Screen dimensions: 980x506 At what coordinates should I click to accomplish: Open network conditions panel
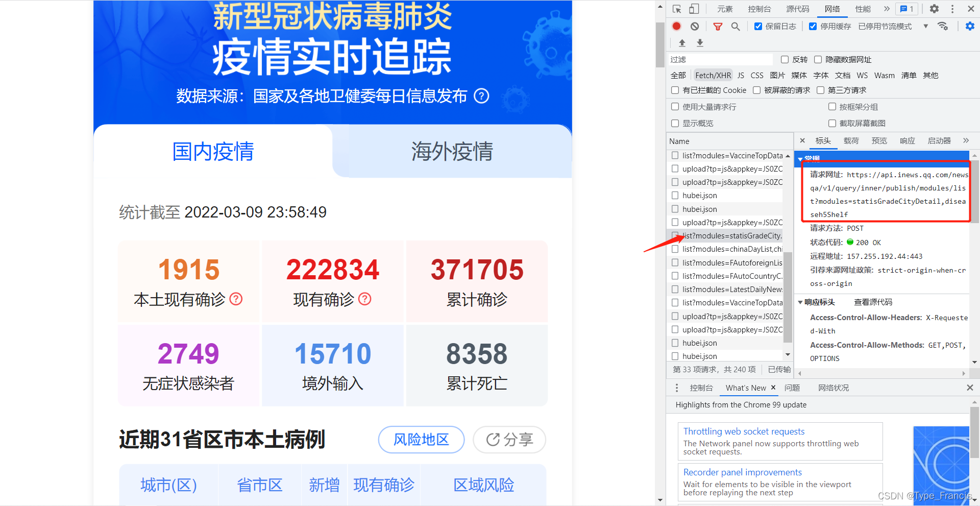943,26
